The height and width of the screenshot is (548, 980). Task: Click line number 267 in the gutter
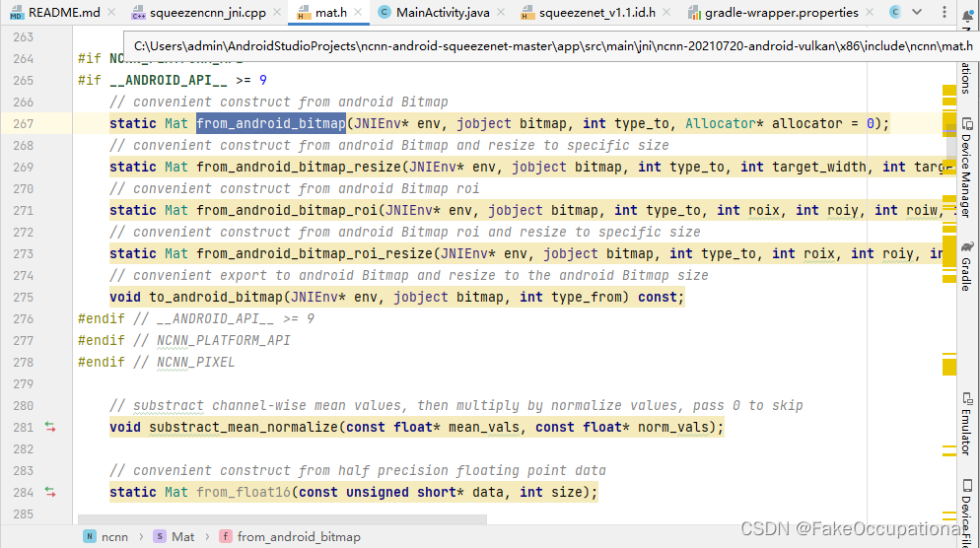coord(23,124)
